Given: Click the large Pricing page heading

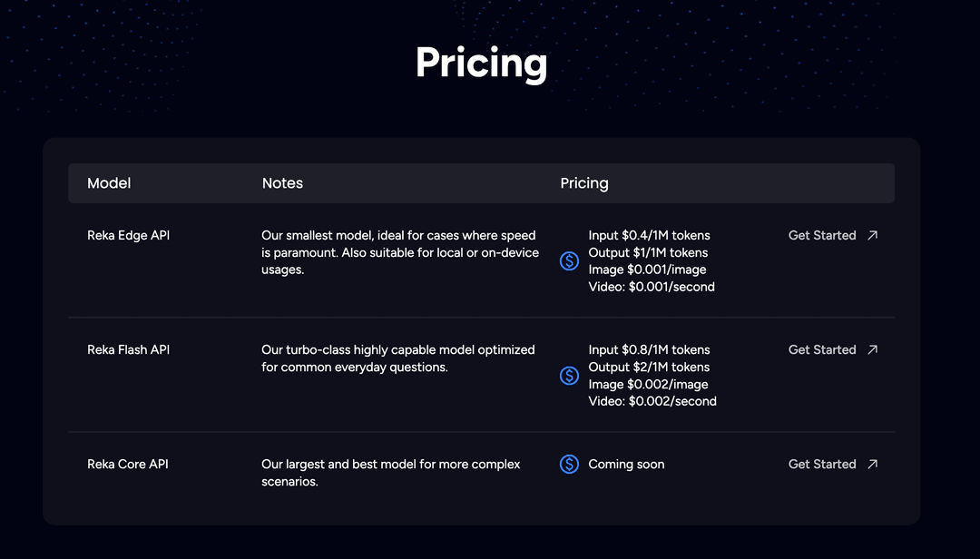Looking at the screenshot, I should click(x=481, y=64).
